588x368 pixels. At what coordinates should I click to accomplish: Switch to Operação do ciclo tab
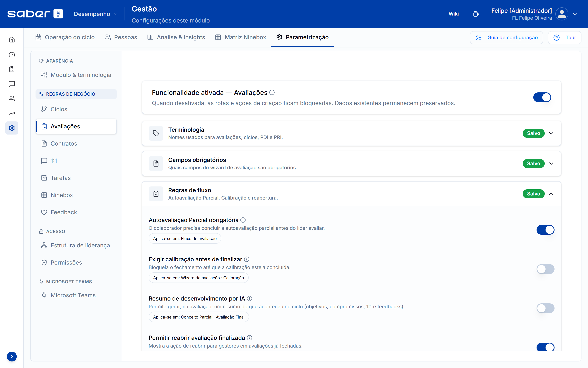click(65, 37)
